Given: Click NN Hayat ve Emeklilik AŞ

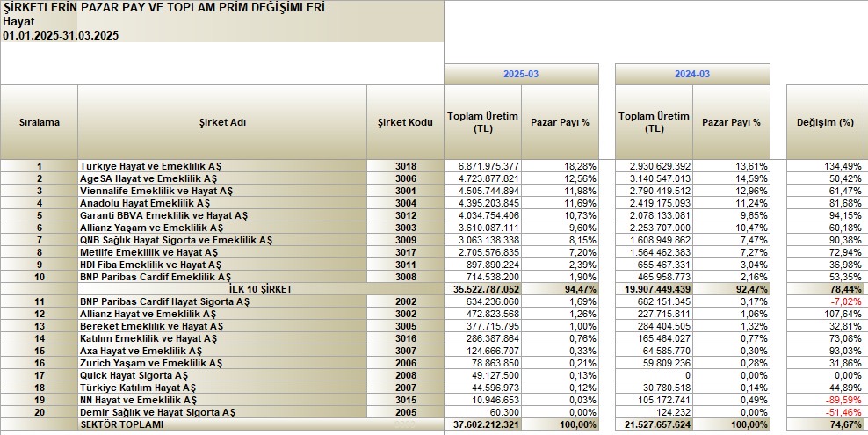Looking at the screenshot, I should pos(222,400).
